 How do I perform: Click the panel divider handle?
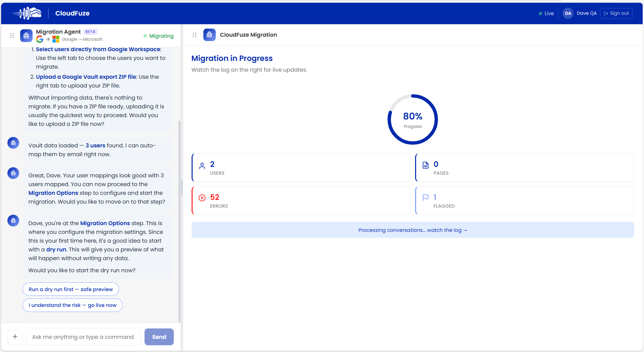pos(182,188)
